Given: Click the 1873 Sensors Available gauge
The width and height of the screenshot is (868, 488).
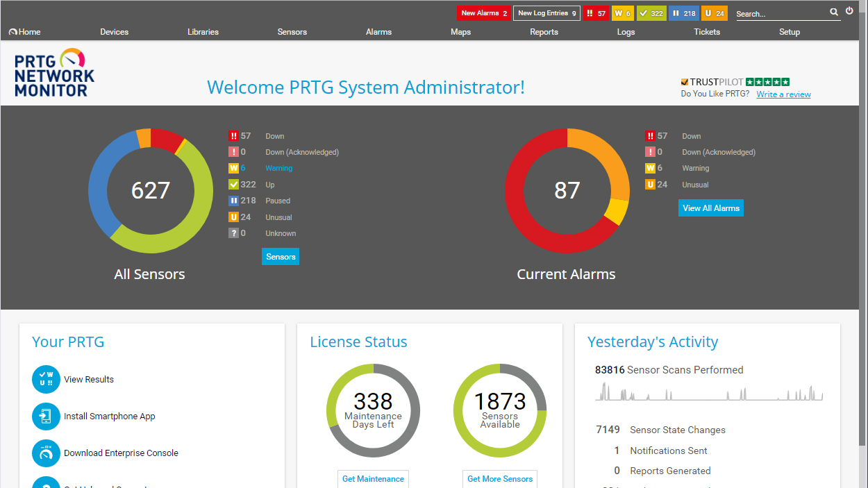Looking at the screenshot, I should coord(500,410).
